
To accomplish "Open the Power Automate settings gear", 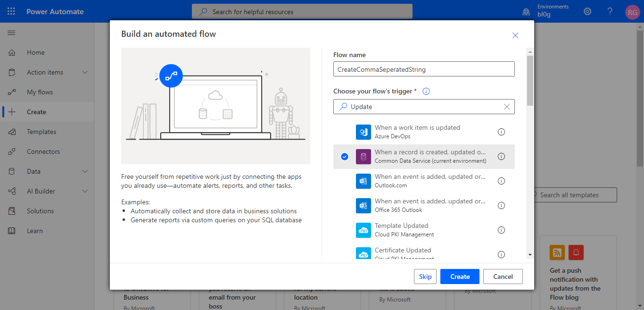I will click(587, 11).
